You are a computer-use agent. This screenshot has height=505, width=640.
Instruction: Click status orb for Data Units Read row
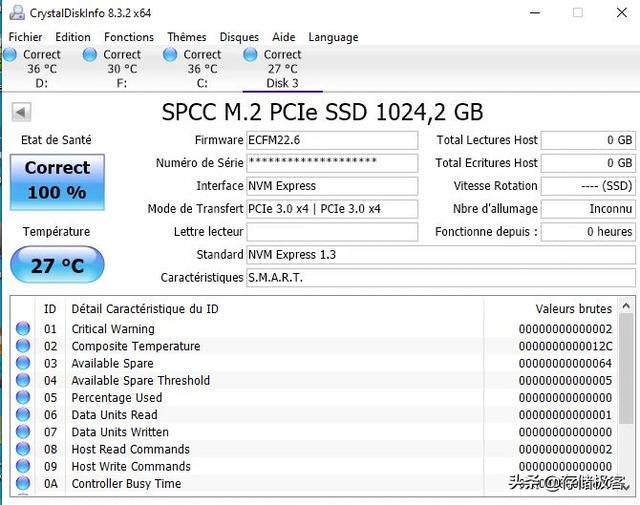click(x=23, y=414)
